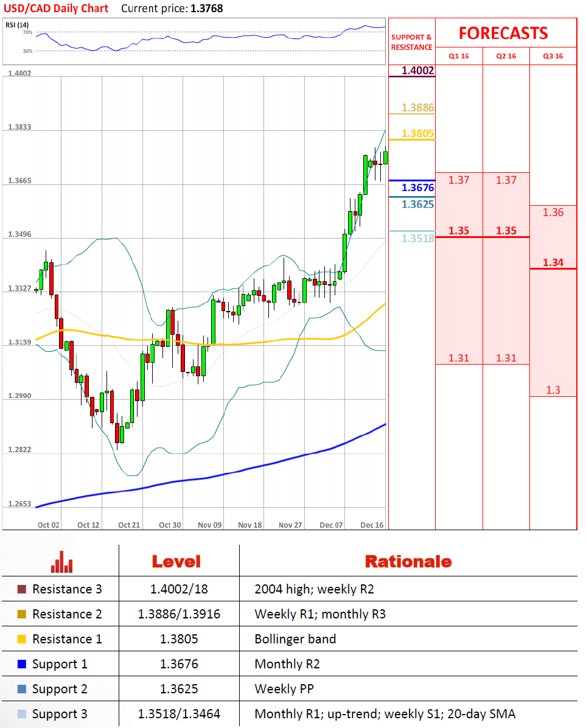This screenshot has height=728, width=586.
Task: Click the 1.3676 support level label
Action: tap(417, 187)
